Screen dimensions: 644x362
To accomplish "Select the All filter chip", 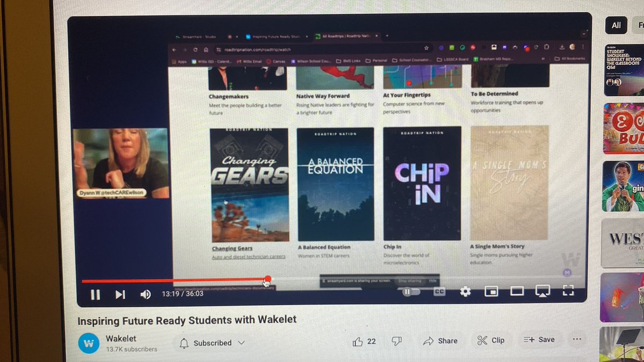I will pyautogui.click(x=616, y=25).
